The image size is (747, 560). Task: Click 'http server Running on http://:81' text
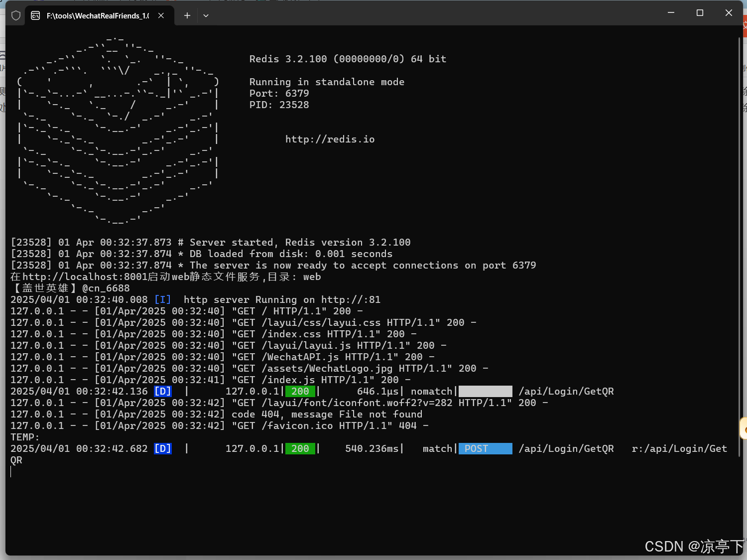point(282,299)
